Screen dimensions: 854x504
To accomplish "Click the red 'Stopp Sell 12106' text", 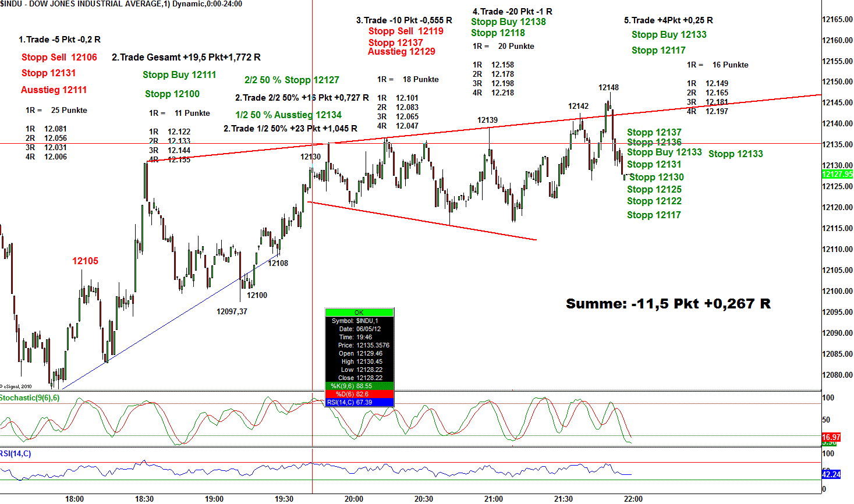I will pyautogui.click(x=59, y=57).
